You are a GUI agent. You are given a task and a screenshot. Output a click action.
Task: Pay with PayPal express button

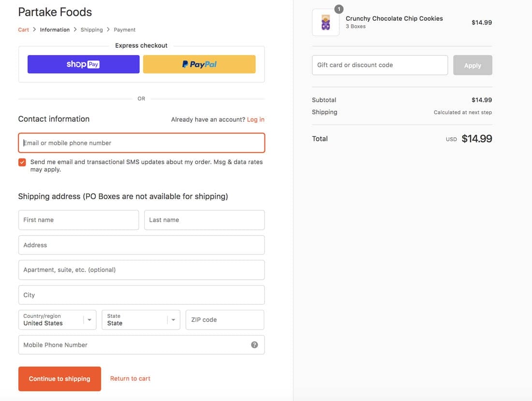coord(199,64)
